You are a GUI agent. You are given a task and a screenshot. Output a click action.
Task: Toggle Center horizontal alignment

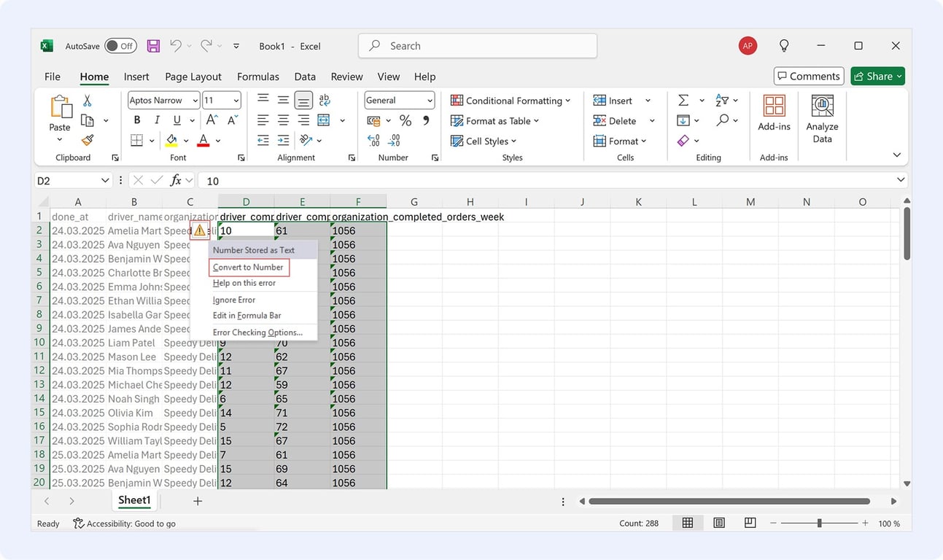point(284,120)
